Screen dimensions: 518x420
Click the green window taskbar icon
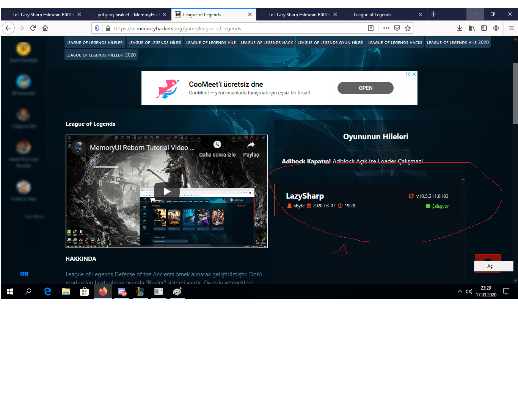pos(159,291)
